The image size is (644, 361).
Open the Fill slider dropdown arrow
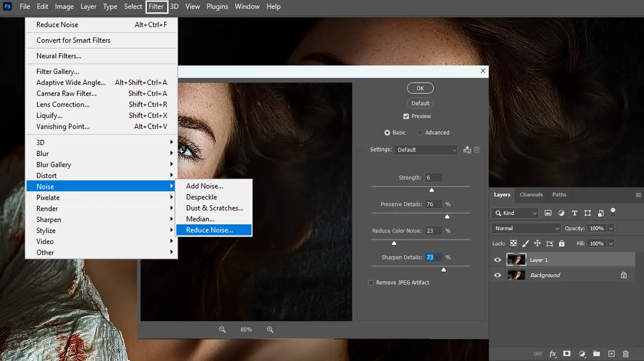click(611, 243)
